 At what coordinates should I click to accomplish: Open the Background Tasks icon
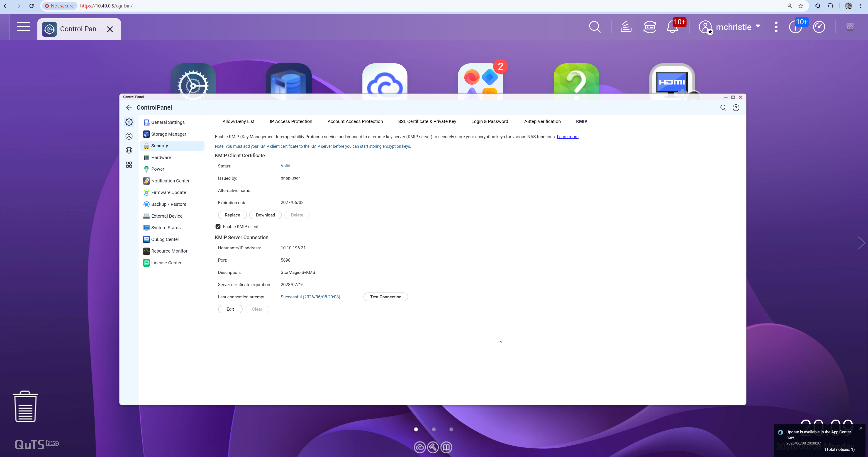[x=626, y=27]
